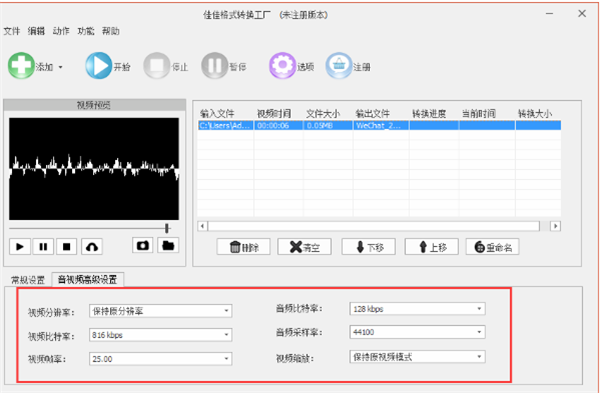The image size is (600, 393).
Task: Click the green plus 添加 add-file icon
Action: pos(21,66)
